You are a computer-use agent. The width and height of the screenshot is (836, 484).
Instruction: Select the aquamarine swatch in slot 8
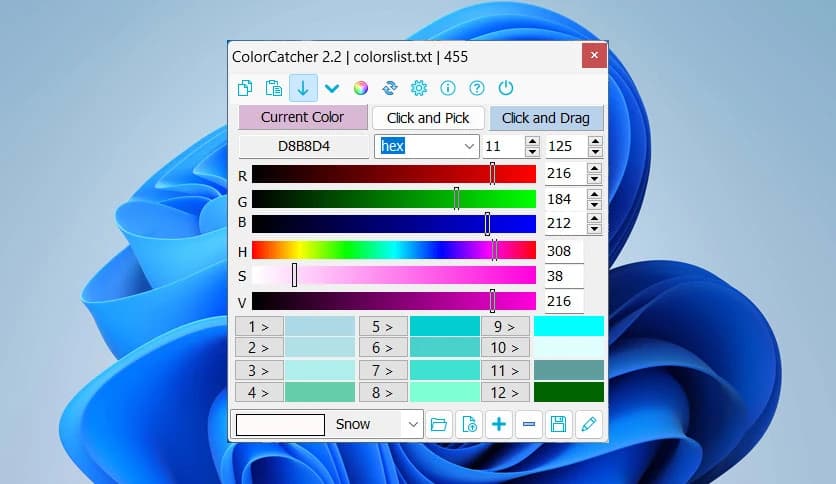click(445, 392)
